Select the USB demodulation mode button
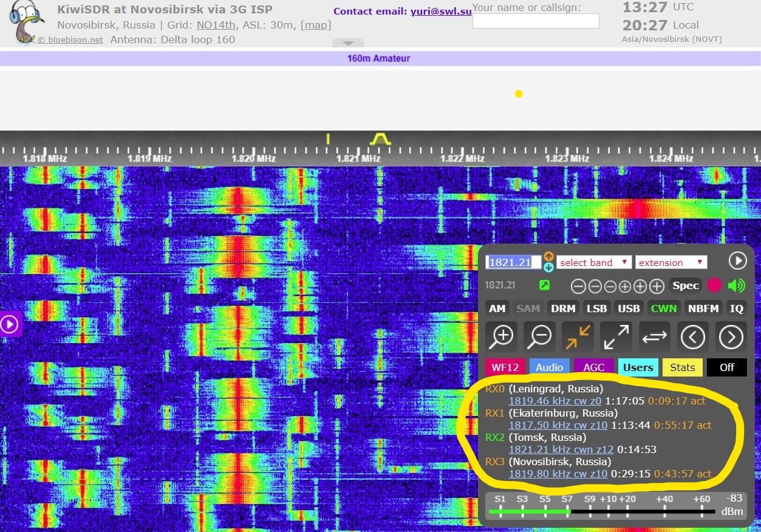761x532 pixels. [x=629, y=309]
